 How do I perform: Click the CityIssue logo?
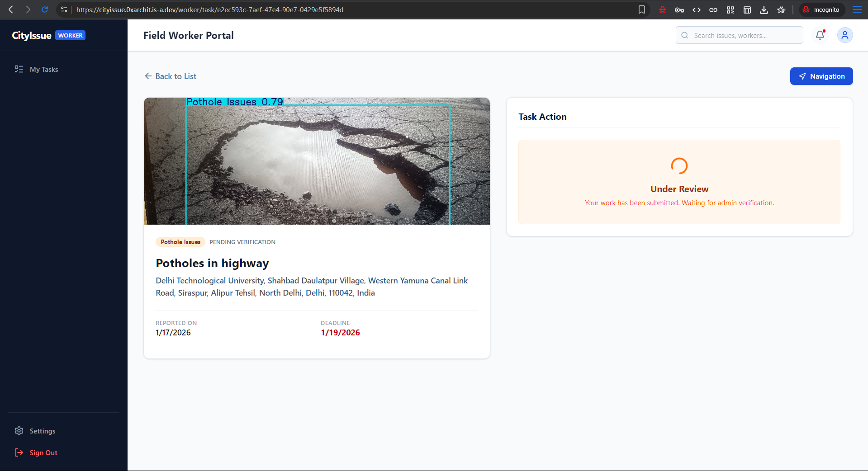32,35
